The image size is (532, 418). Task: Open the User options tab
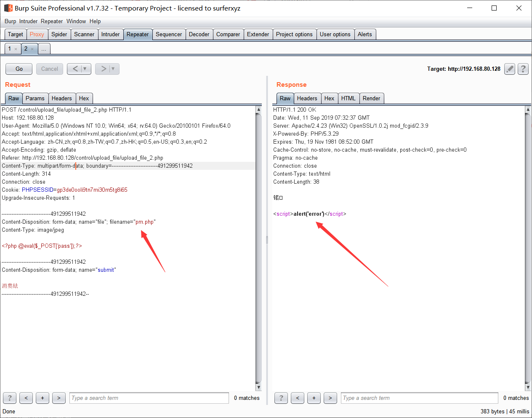(335, 35)
